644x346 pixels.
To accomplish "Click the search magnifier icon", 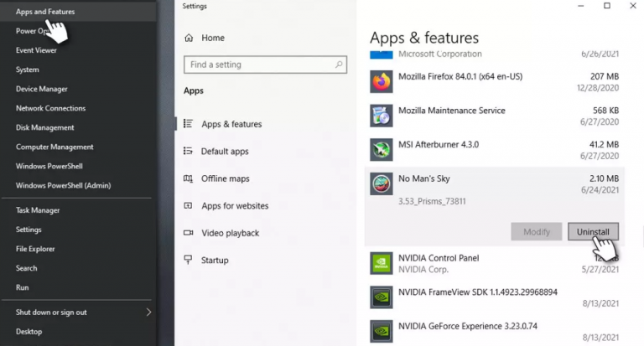I will 339,65.
